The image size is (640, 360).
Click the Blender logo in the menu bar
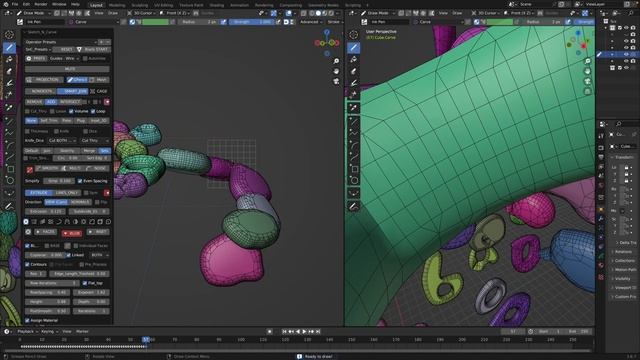click(x=5, y=4)
